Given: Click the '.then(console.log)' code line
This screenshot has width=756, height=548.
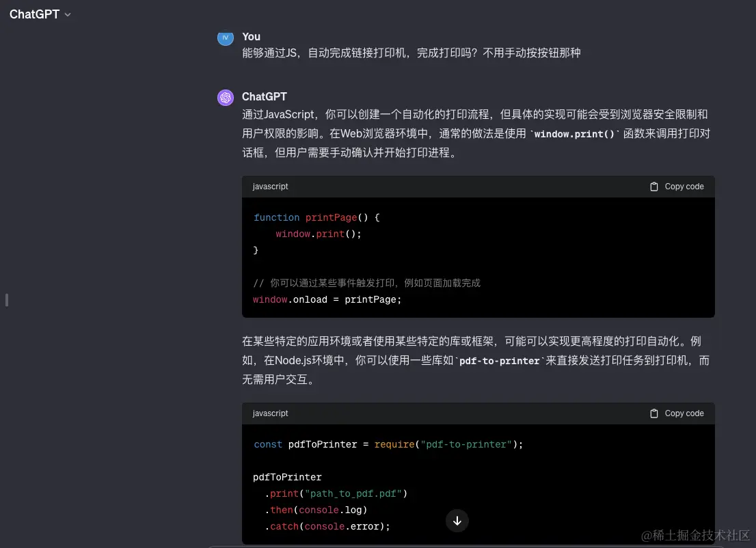Looking at the screenshot, I should (x=316, y=510).
